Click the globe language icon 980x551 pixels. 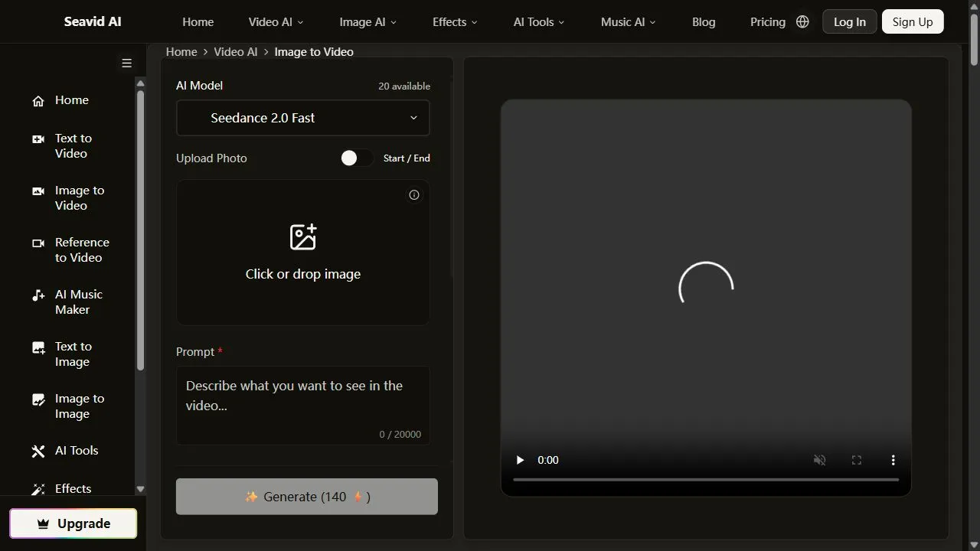click(x=802, y=21)
